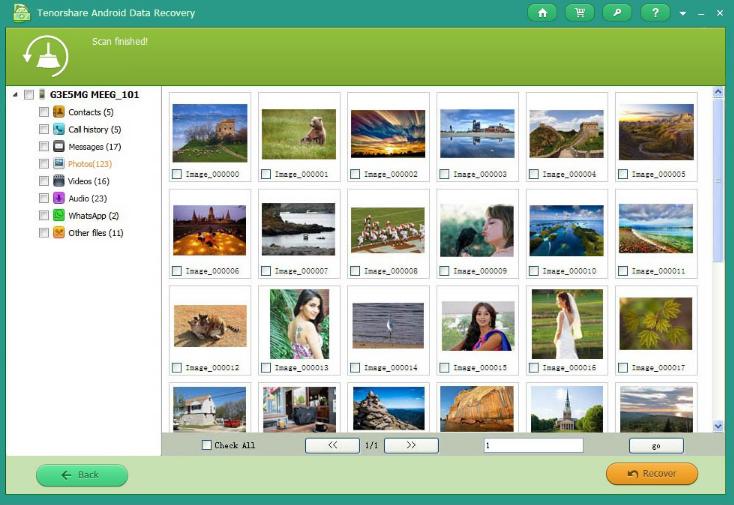Click the Audio category icon
The height and width of the screenshot is (505, 734).
coord(59,198)
